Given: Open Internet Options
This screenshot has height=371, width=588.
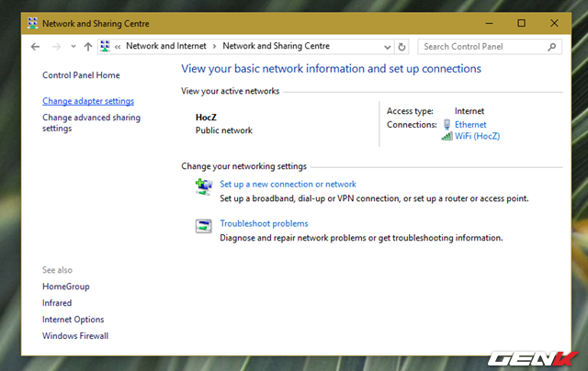Looking at the screenshot, I should (x=73, y=320).
